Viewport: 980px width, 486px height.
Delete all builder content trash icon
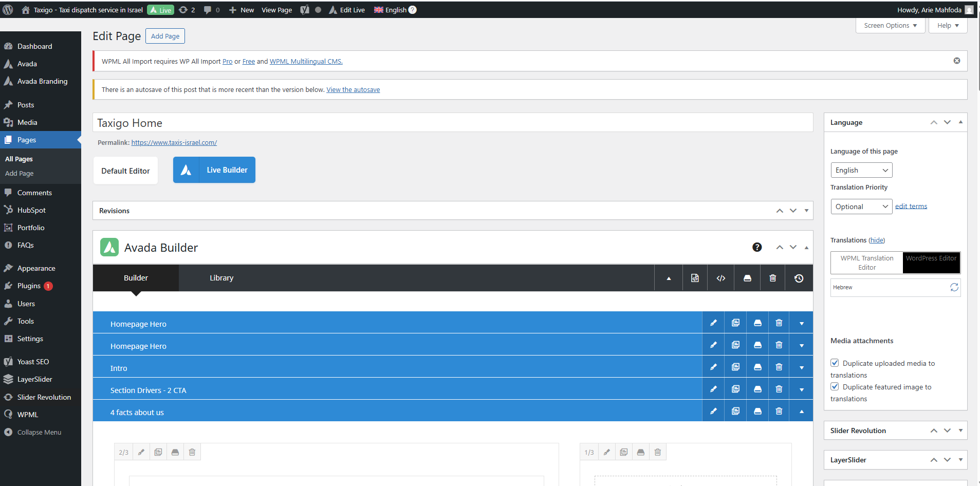[772, 278]
